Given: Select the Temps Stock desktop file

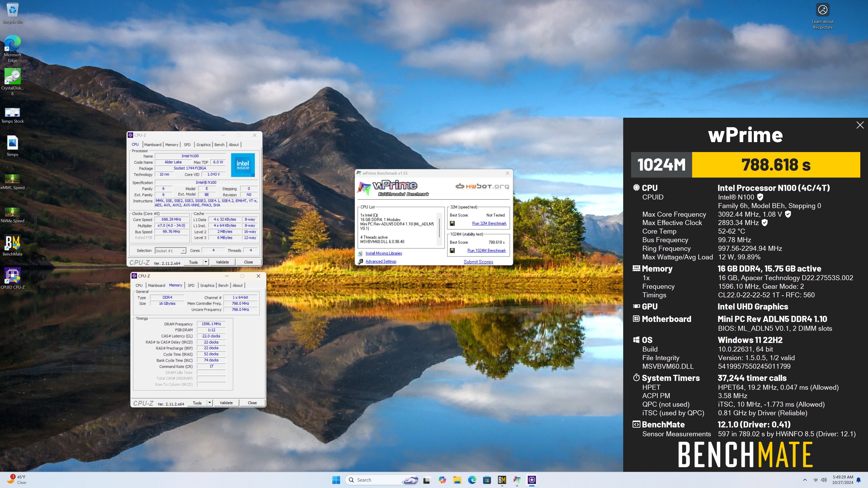Looking at the screenshot, I should pyautogui.click(x=12, y=115).
